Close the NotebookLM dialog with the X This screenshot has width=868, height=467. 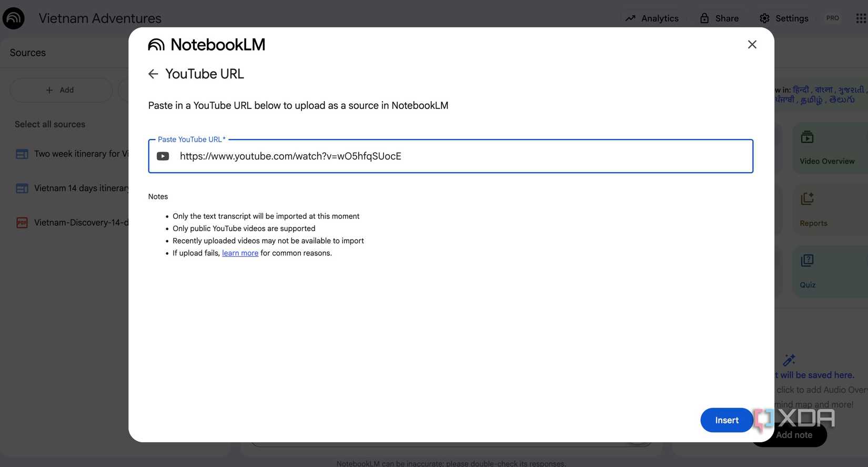pyautogui.click(x=752, y=45)
